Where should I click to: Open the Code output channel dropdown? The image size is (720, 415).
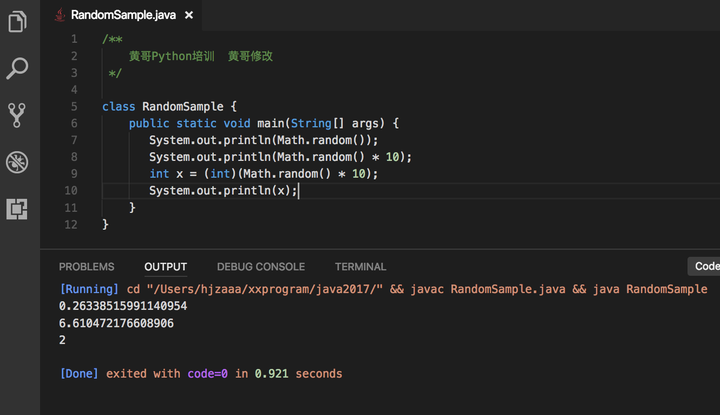(x=704, y=266)
